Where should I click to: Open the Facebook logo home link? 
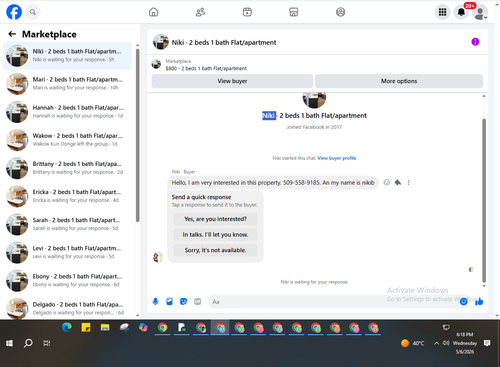[x=14, y=12]
